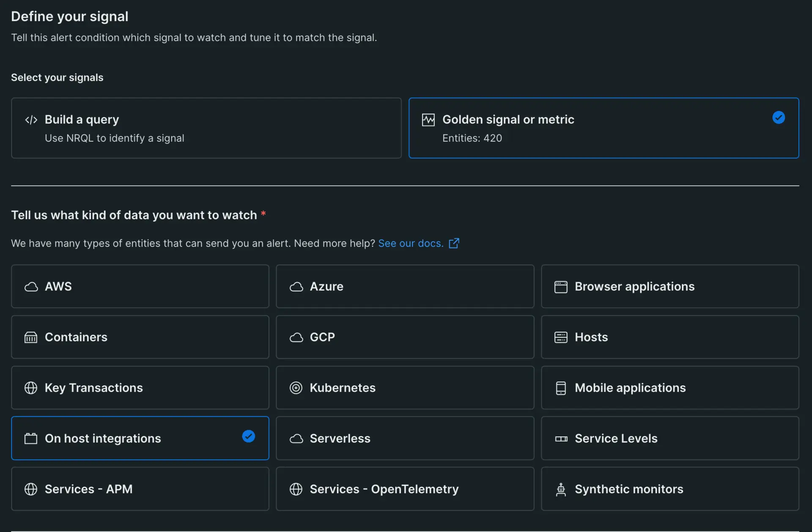
Task: Click the phone icon for Mobile applications
Action: point(561,388)
